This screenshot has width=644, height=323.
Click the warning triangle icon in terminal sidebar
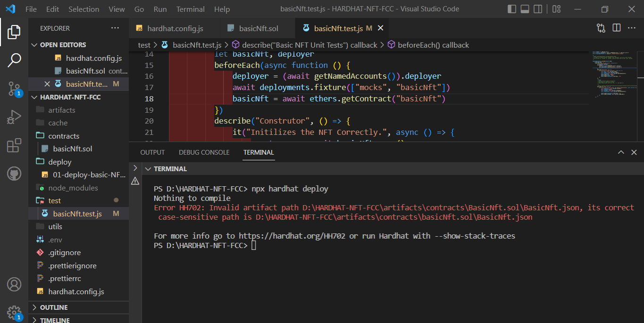tap(135, 181)
